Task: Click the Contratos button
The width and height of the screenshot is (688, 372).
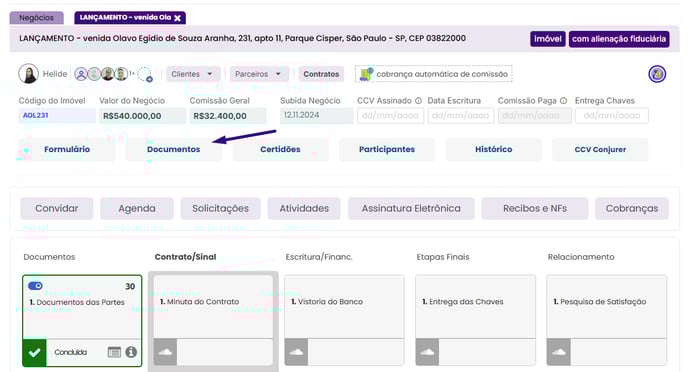Action: pos(321,74)
